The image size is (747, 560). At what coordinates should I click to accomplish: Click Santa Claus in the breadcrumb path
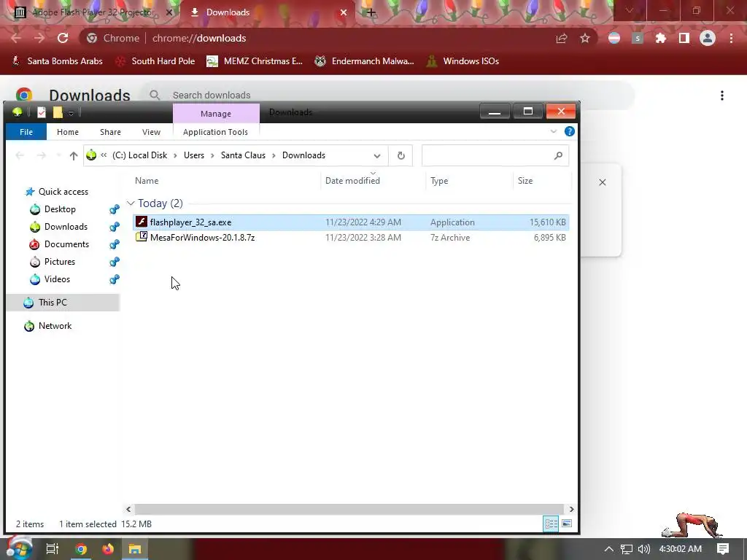click(x=243, y=155)
